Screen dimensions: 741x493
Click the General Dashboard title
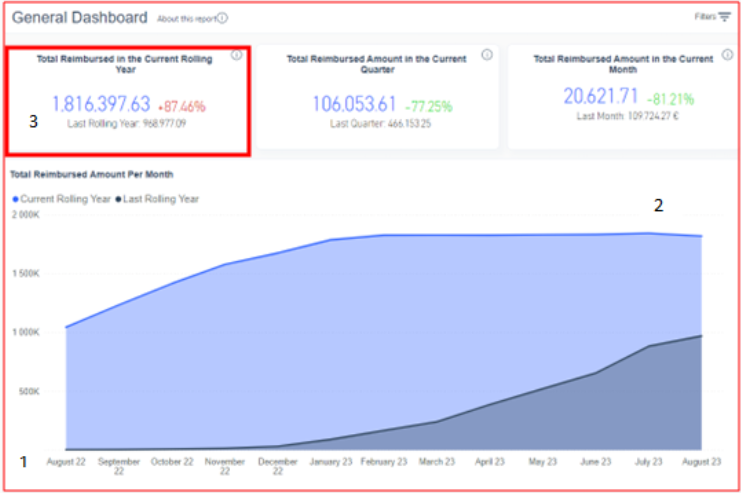point(79,17)
